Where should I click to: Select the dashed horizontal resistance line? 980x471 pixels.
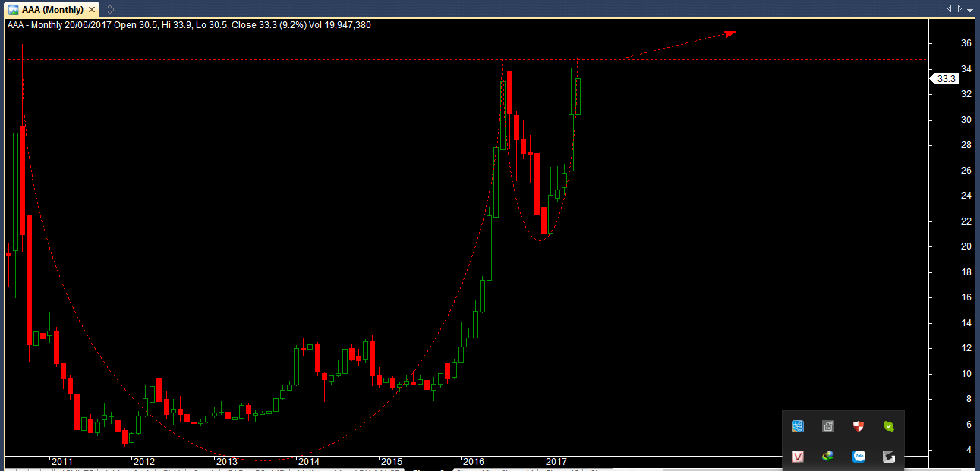click(467, 59)
